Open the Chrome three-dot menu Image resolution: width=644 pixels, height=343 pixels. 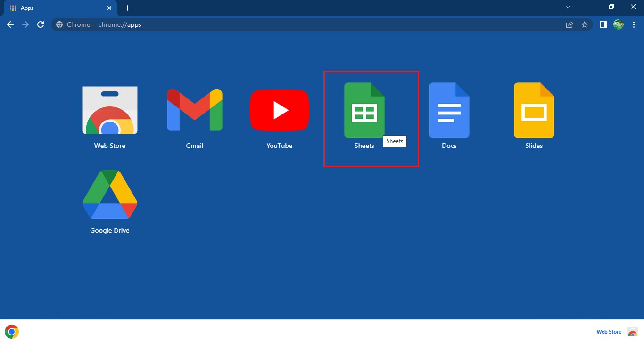634,24
